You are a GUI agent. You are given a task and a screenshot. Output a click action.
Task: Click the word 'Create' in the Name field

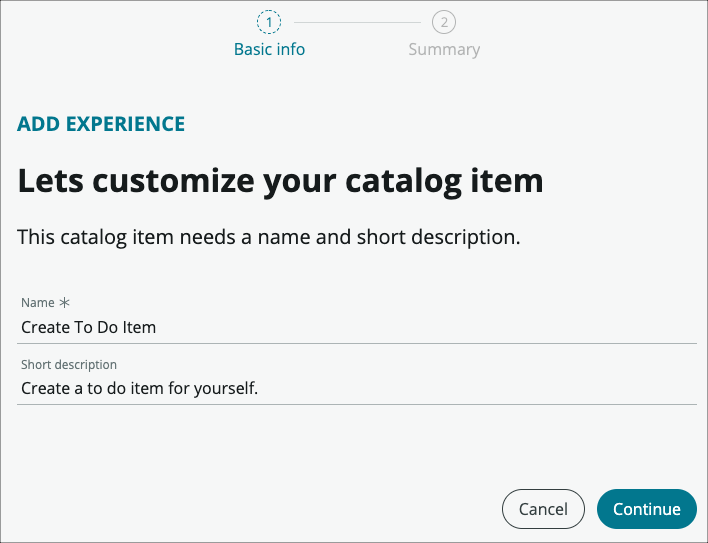click(45, 327)
